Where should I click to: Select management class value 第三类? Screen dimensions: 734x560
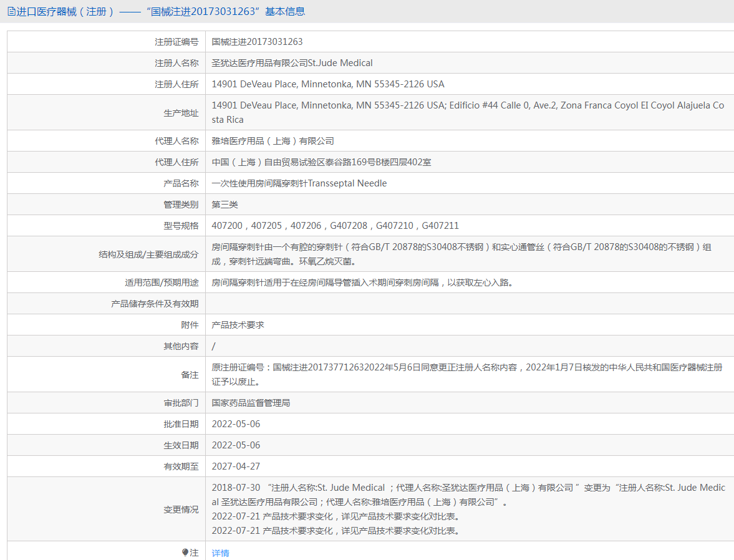pos(225,205)
